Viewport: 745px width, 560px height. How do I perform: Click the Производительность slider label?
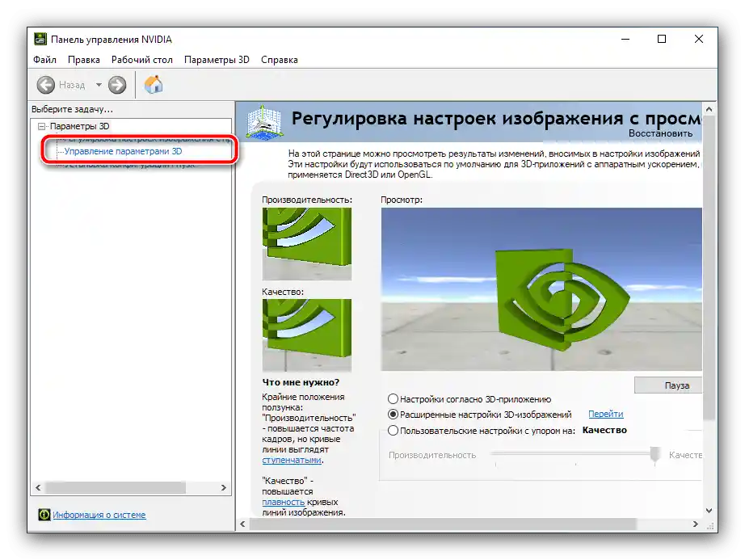click(x=432, y=455)
